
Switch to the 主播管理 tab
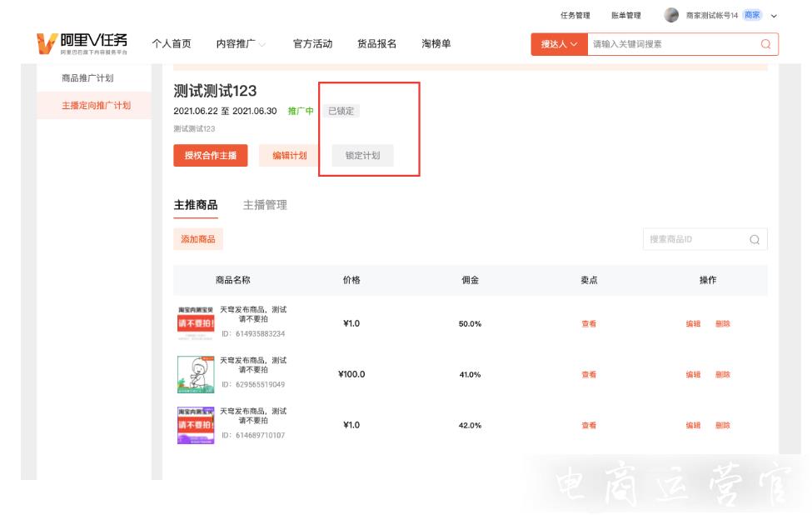coord(265,205)
